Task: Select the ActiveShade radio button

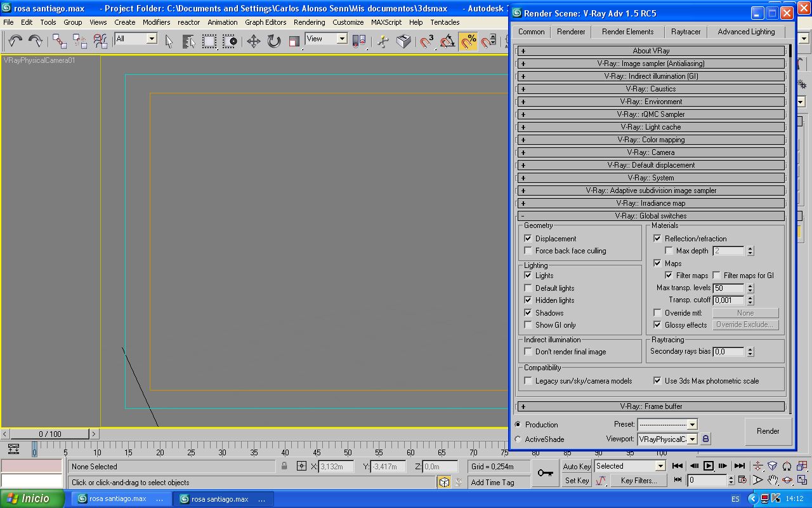Action: [x=518, y=439]
